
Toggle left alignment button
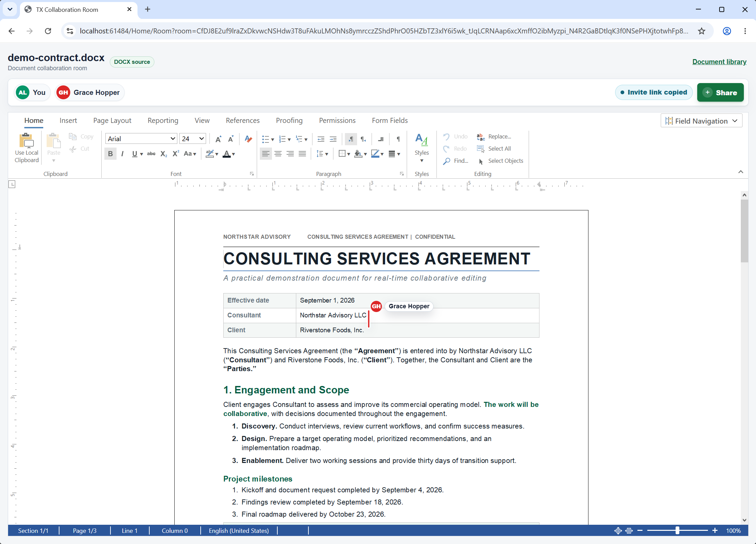(266, 154)
